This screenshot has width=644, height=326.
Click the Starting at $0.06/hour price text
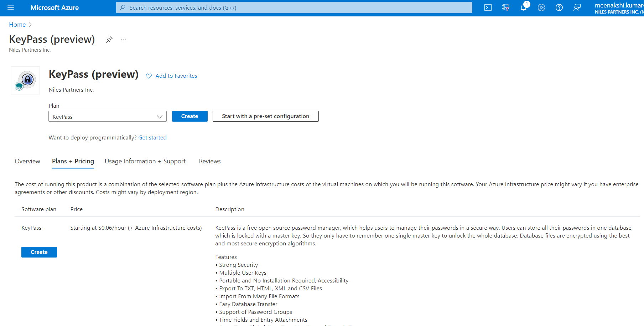pyautogui.click(x=136, y=228)
